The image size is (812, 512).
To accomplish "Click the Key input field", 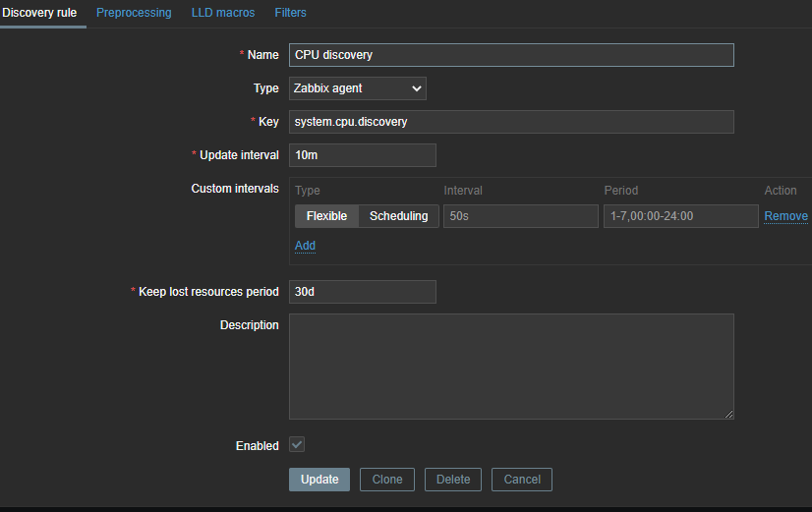I will (x=511, y=122).
